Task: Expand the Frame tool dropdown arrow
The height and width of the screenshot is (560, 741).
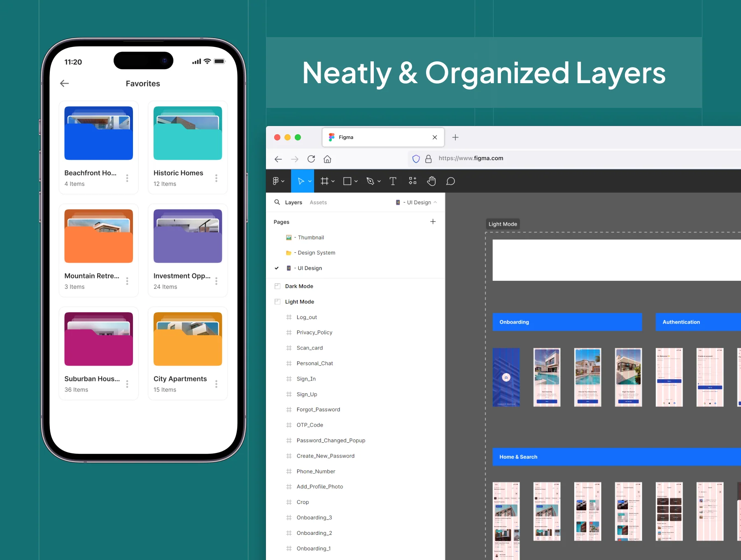Action: point(333,182)
